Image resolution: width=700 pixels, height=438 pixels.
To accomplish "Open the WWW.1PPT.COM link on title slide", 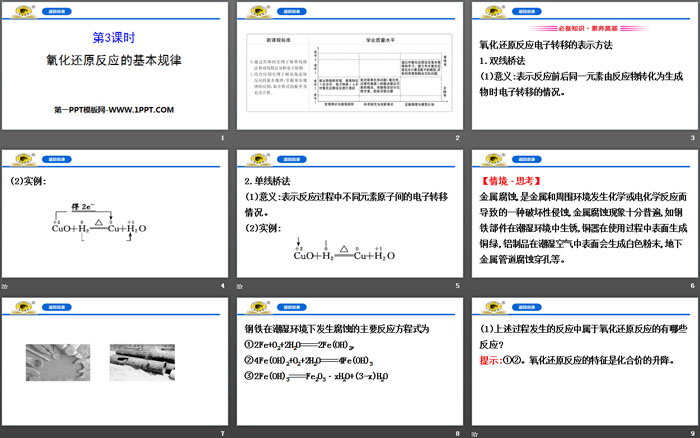I will 142,109.
